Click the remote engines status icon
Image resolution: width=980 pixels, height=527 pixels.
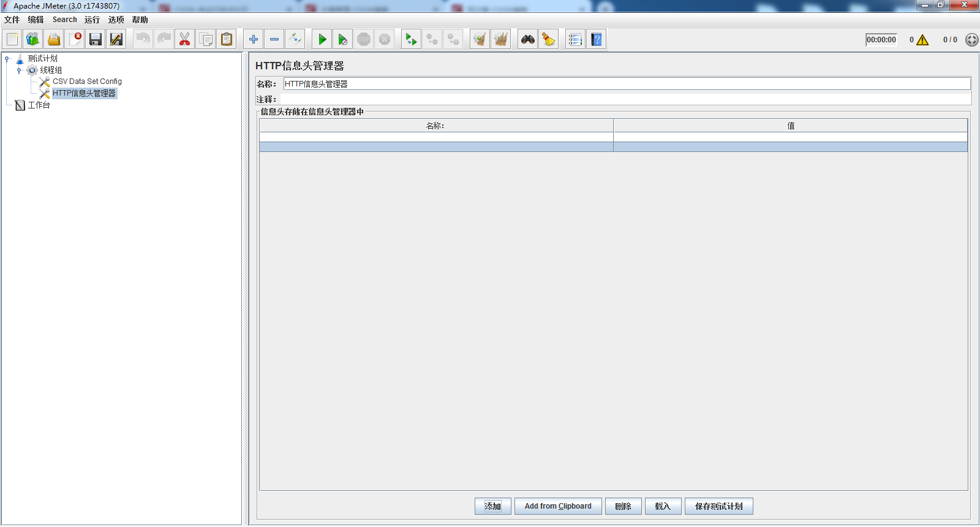click(971, 40)
